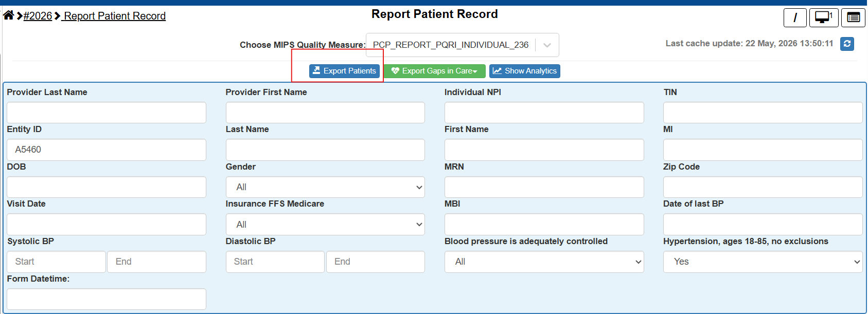Click the italic slash icon button
The width and height of the screenshot is (868, 314).
point(795,17)
